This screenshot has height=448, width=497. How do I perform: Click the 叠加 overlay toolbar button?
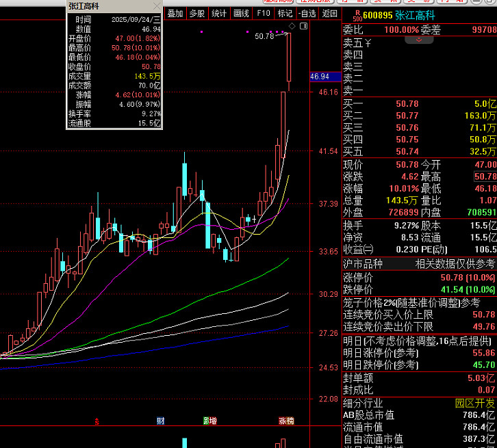pyautogui.click(x=175, y=13)
